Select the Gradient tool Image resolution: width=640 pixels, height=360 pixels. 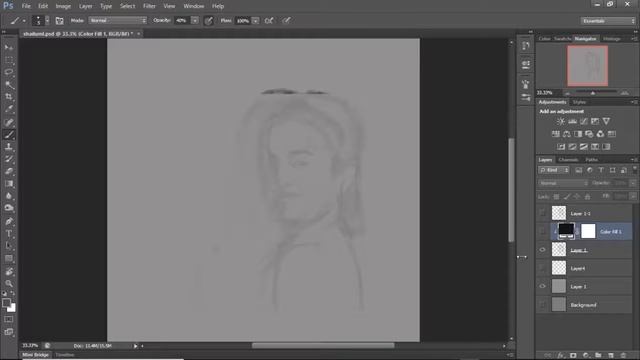click(9, 184)
